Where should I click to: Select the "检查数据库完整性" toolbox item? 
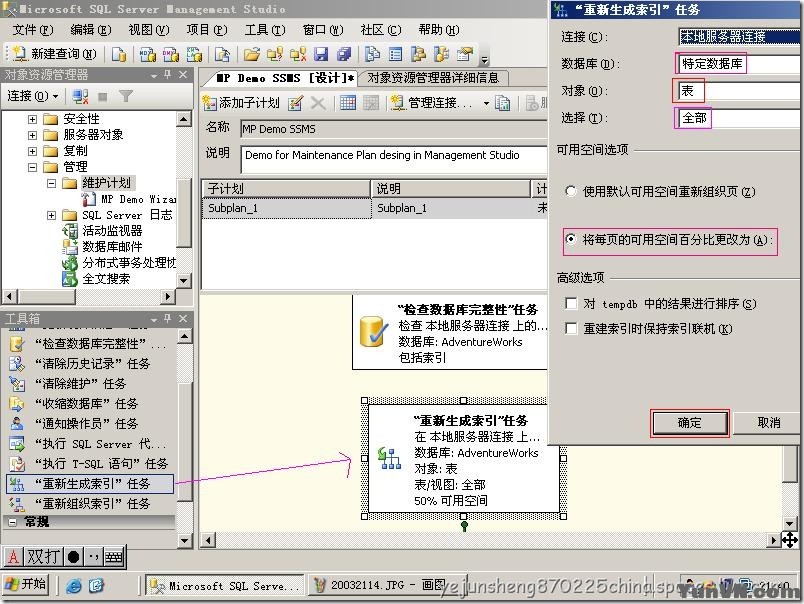90,344
